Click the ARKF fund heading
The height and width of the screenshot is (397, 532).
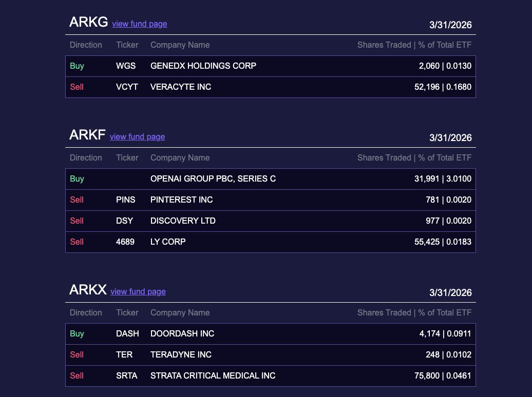tap(87, 135)
